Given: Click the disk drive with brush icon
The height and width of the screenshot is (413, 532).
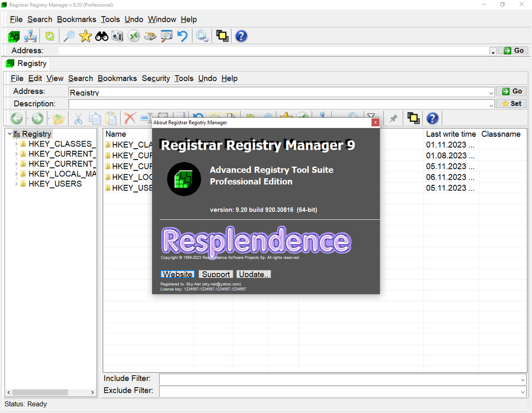Looking at the screenshot, I should (150, 36).
